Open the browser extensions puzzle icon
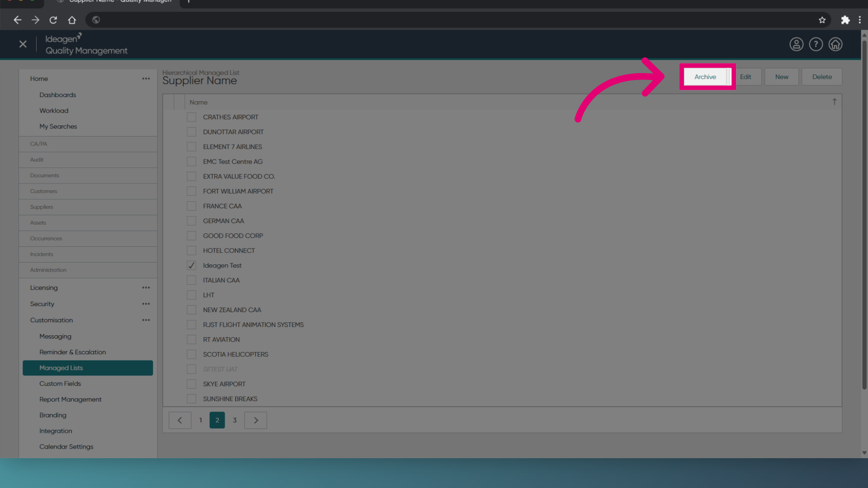Image resolution: width=868 pixels, height=488 pixels. tap(845, 20)
